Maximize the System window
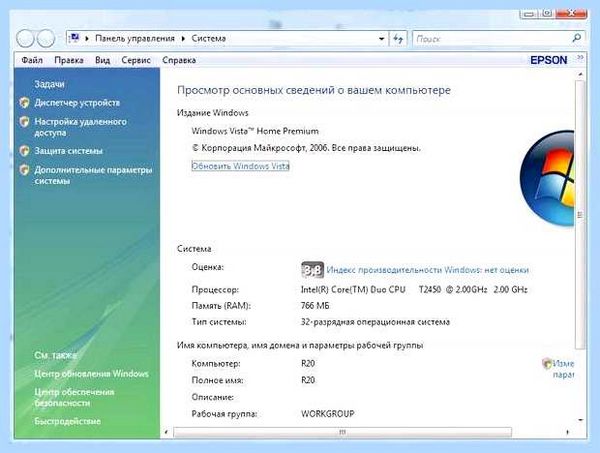Screen dimensions: 600x453 (x=547, y=14)
